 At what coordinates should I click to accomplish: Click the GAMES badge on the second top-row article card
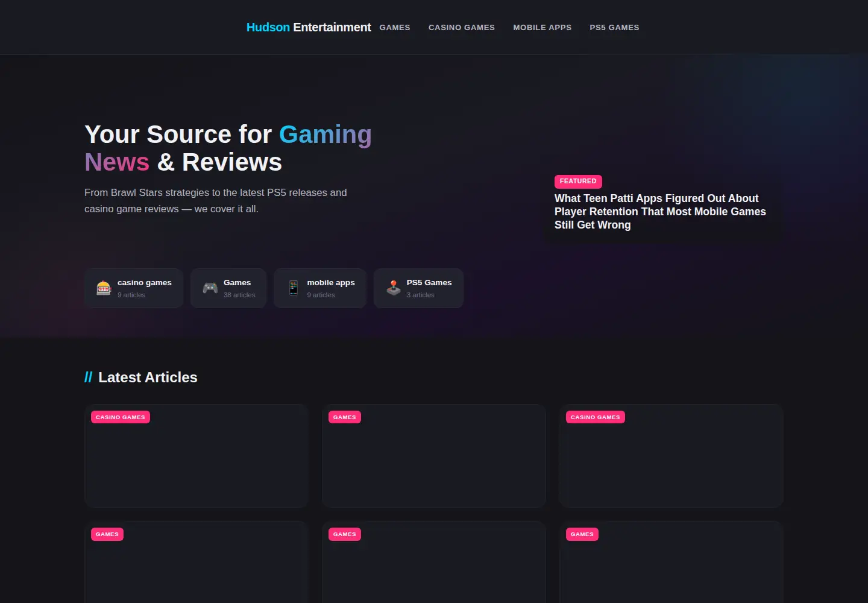tap(345, 417)
